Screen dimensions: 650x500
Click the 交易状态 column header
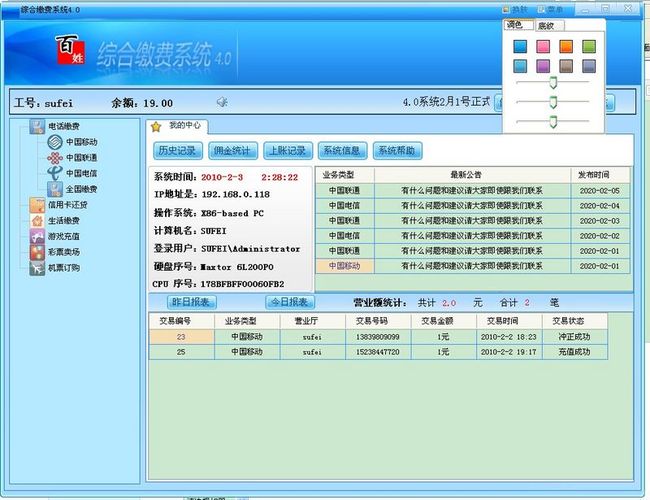click(575, 321)
